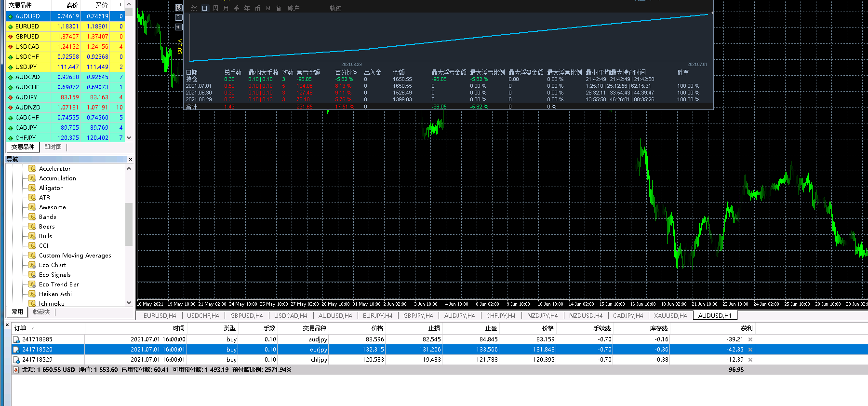The width and height of the screenshot is (868, 406).
Task: Click the question mark help icon
Action: tap(179, 17)
